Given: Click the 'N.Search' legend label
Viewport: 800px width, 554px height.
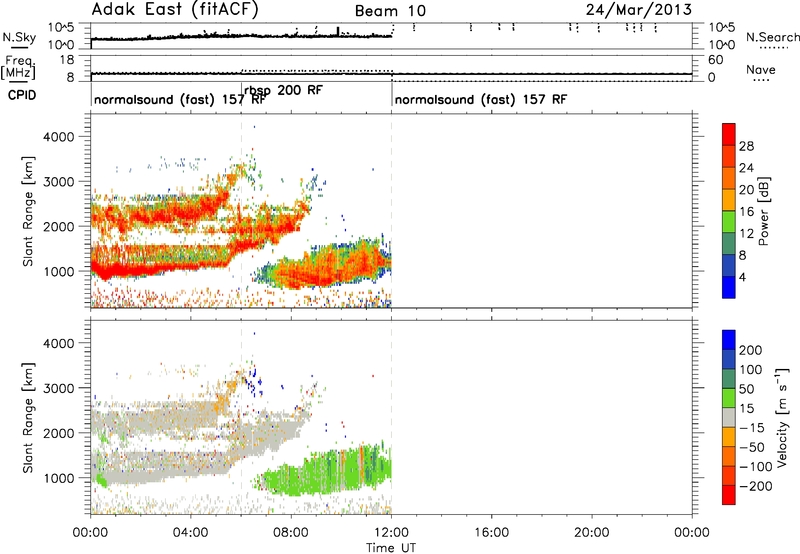Looking at the screenshot, I should pos(772,37).
